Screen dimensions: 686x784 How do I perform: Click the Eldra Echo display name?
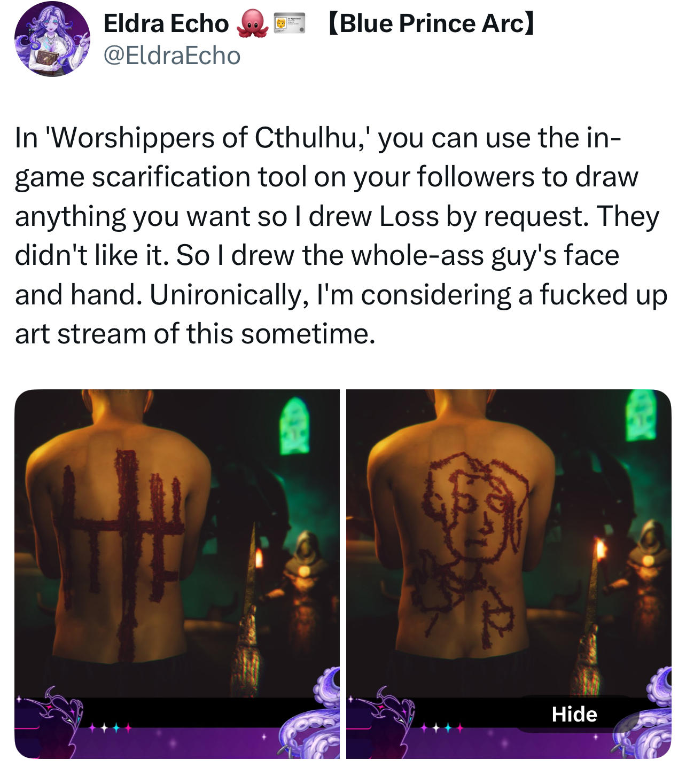pyautogui.click(x=166, y=23)
